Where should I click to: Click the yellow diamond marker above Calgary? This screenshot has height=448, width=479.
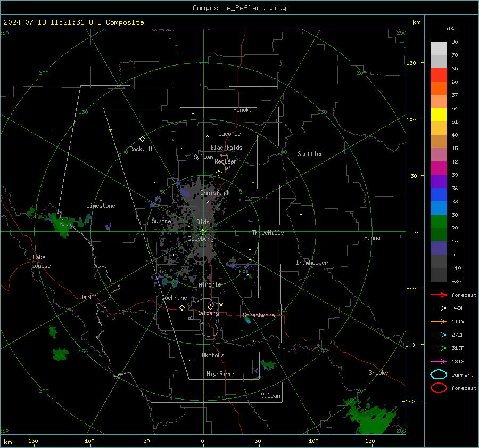(210, 307)
